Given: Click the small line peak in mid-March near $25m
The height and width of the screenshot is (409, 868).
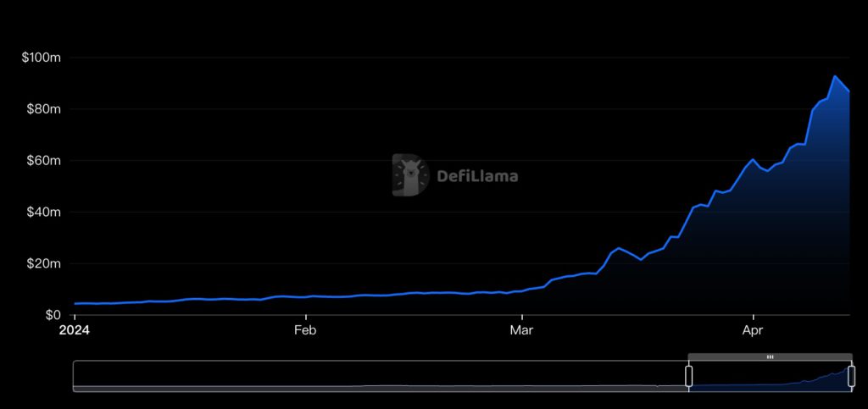Looking at the screenshot, I should point(619,248).
